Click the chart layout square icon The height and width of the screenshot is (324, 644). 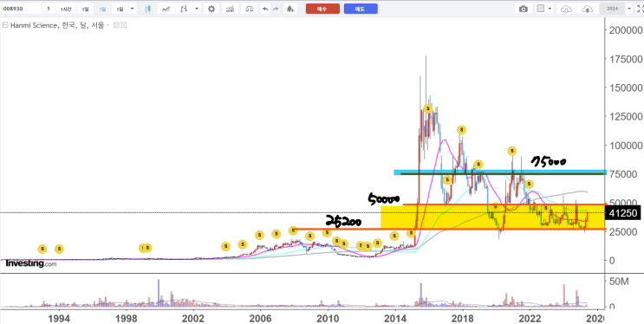pyautogui.click(x=541, y=9)
